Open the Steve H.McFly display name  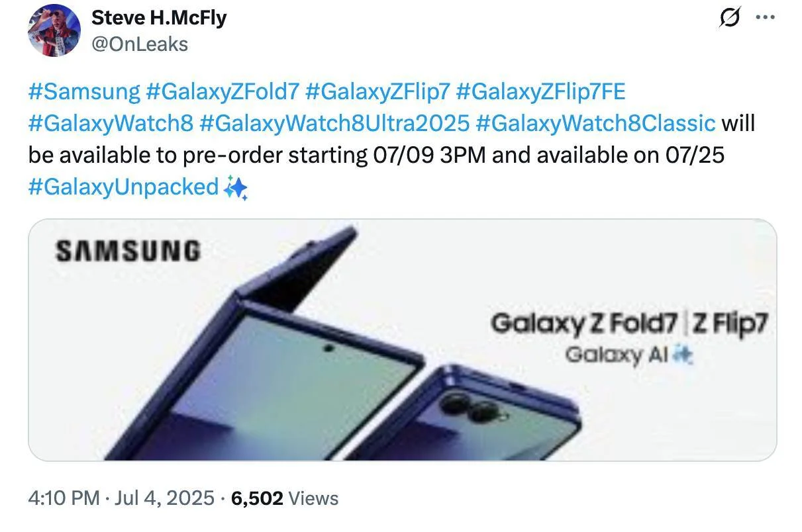click(x=158, y=18)
